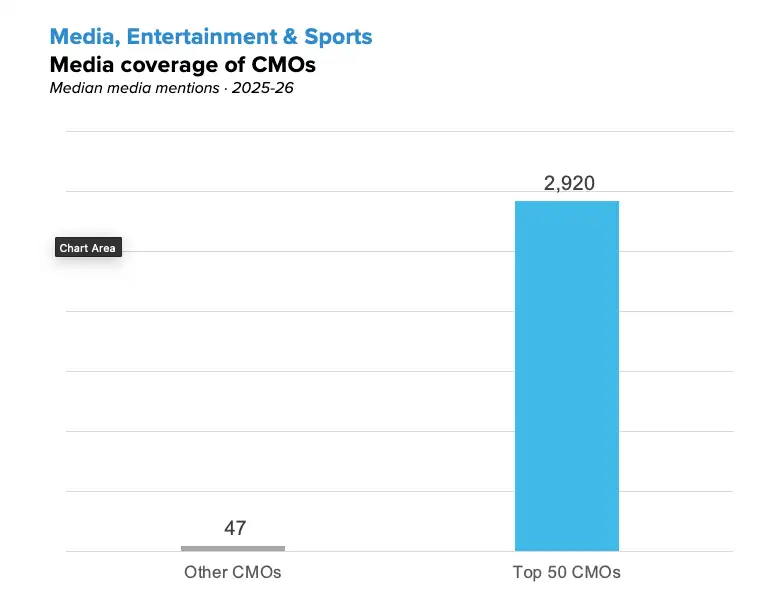Click the 47 data label

pos(235,528)
